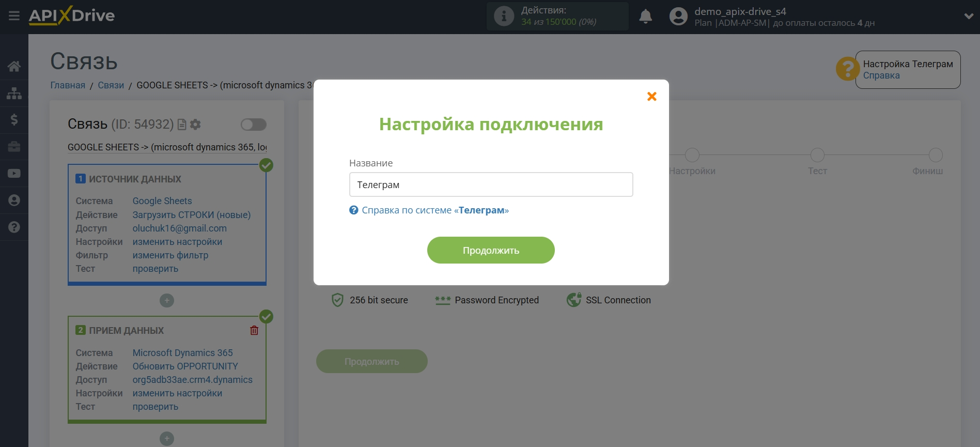Open the user profile sidebar icon
The image size is (980, 447).
point(14,201)
